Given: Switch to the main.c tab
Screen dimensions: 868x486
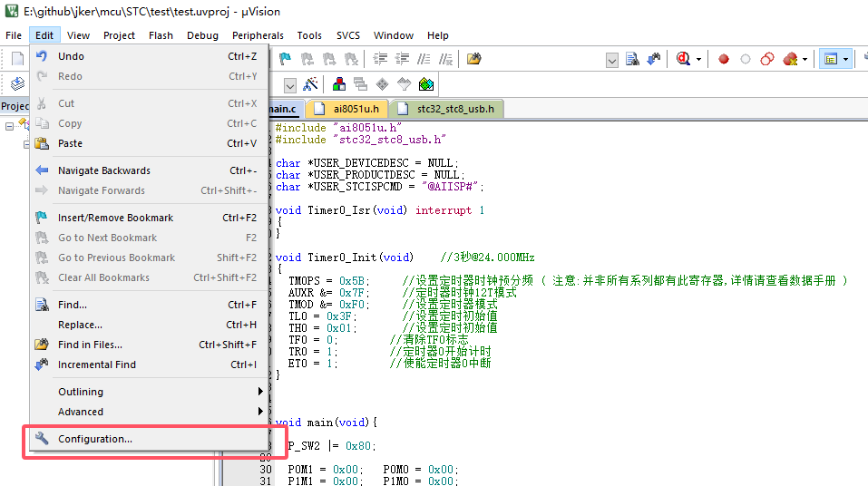Looking at the screenshot, I should click(287, 109).
